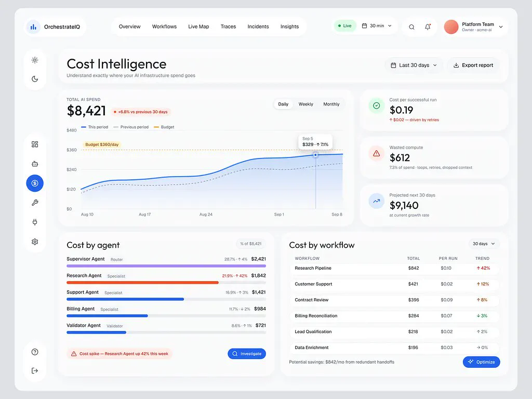This screenshot has height=399, width=532.
Task: Click the % of $8,421 pill
Action: (x=251, y=244)
